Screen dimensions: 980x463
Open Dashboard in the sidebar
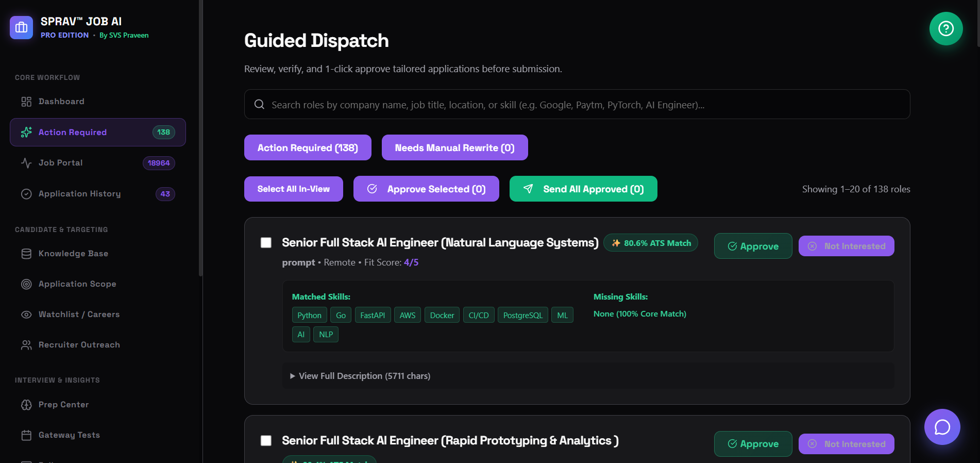coord(98,102)
